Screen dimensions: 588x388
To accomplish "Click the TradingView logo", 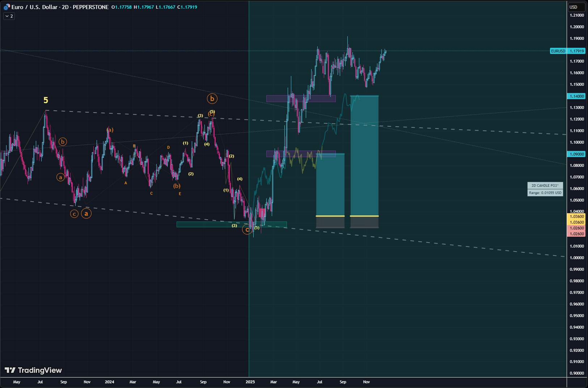I will click(33, 370).
